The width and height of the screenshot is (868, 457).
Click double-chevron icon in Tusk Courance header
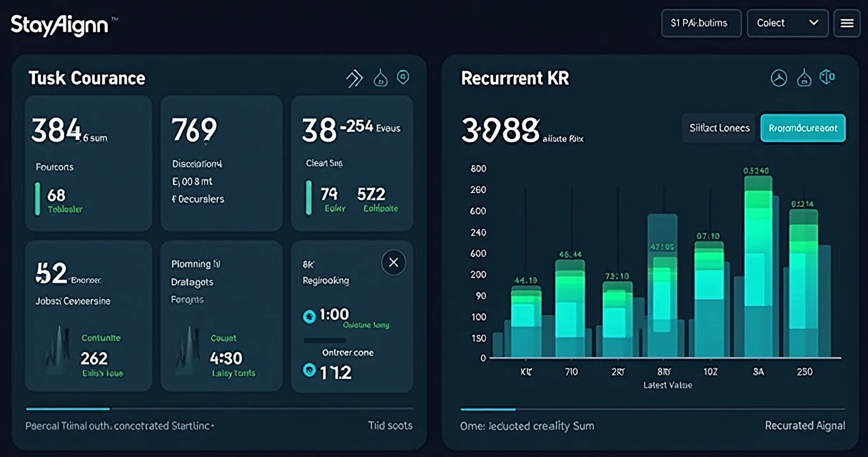354,79
